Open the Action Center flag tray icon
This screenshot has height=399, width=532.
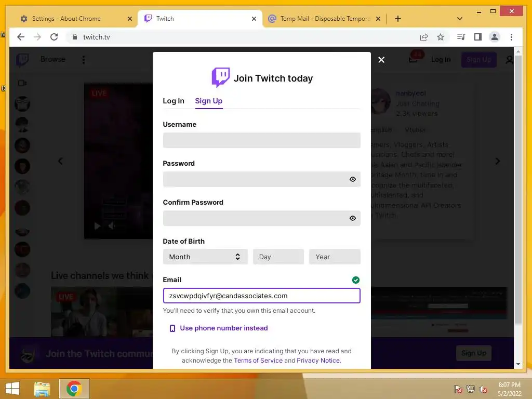point(458,389)
